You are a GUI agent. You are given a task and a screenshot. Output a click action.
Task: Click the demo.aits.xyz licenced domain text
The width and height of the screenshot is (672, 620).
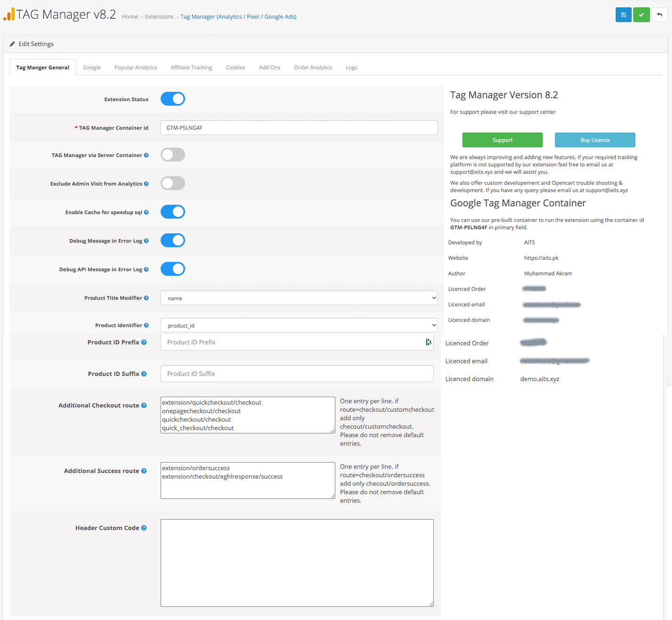click(x=540, y=379)
